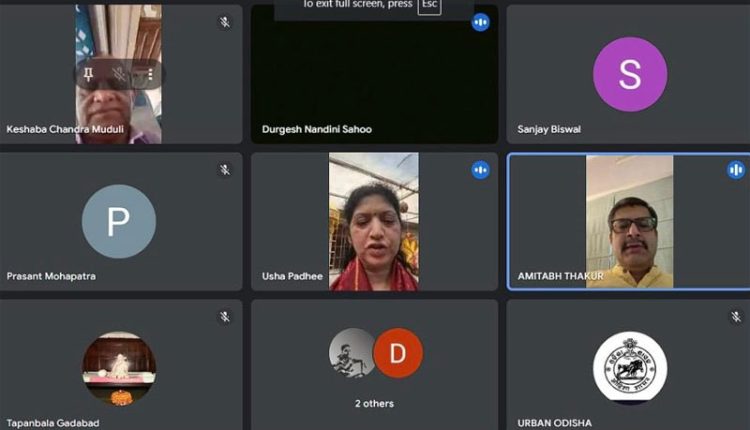750x430 pixels.
Task: Click the Esc key hint in fullscreen banner
Action: (429, 5)
